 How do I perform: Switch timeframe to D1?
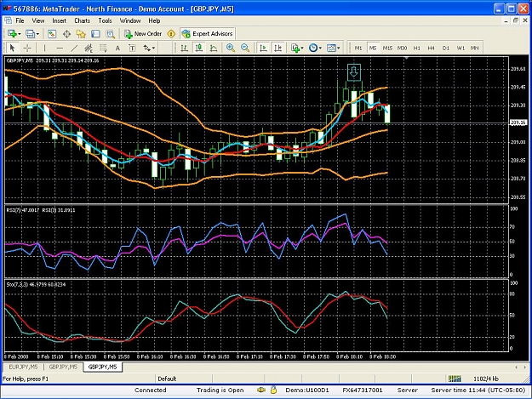[446, 48]
